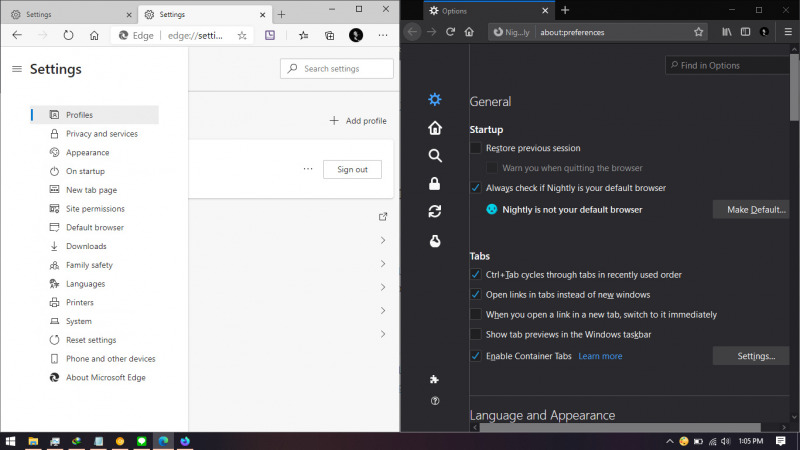Open Edge profile avatar
The height and width of the screenshot is (450, 800).
356,35
